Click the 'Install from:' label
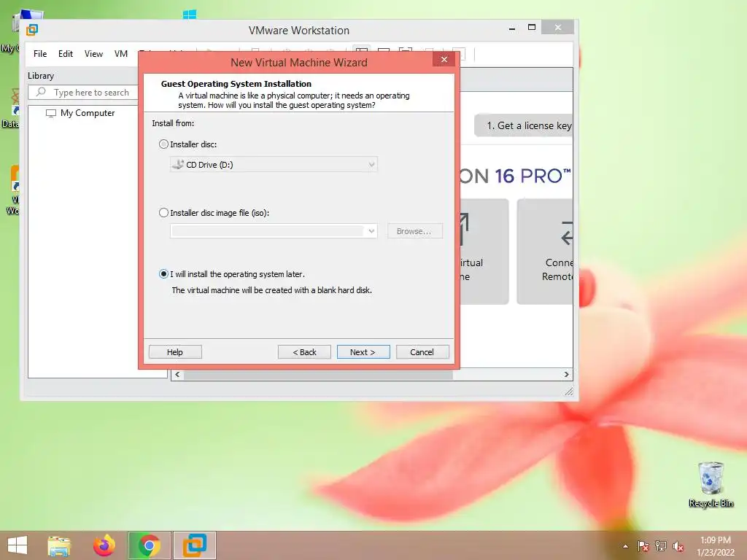 (173, 123)
